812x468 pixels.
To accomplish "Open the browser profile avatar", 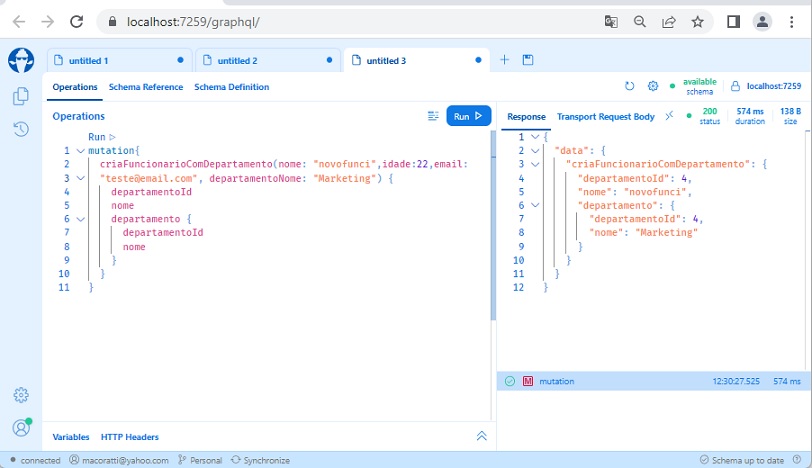I will coord(762,22).
